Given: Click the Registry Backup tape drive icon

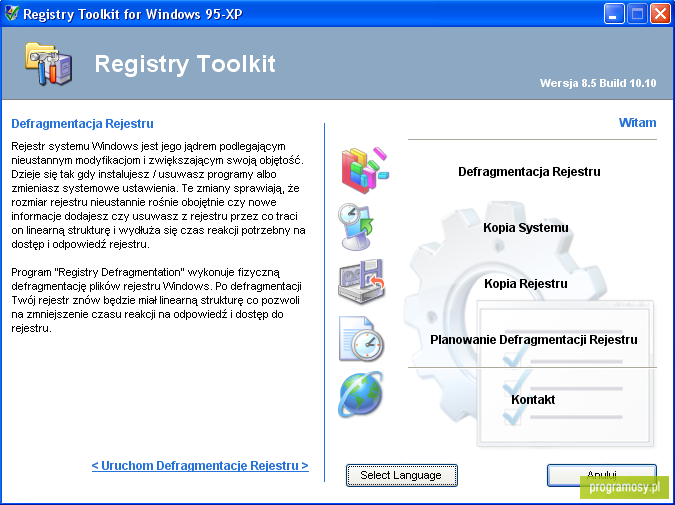Looking at the screenshot, I should (x=361, y=282).
